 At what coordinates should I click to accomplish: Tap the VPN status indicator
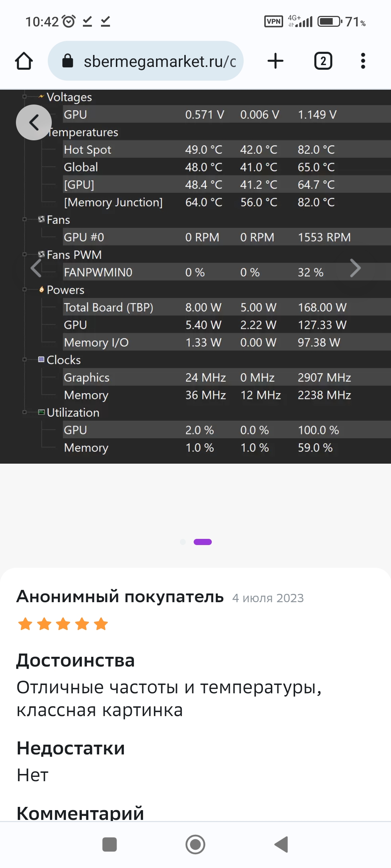pyautogui.click(x=273, y=22)
